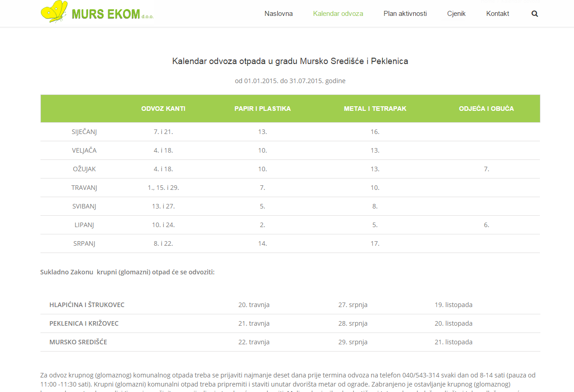
Task: Select the Kalendar odvoza menu item
Action: (338, 14)
